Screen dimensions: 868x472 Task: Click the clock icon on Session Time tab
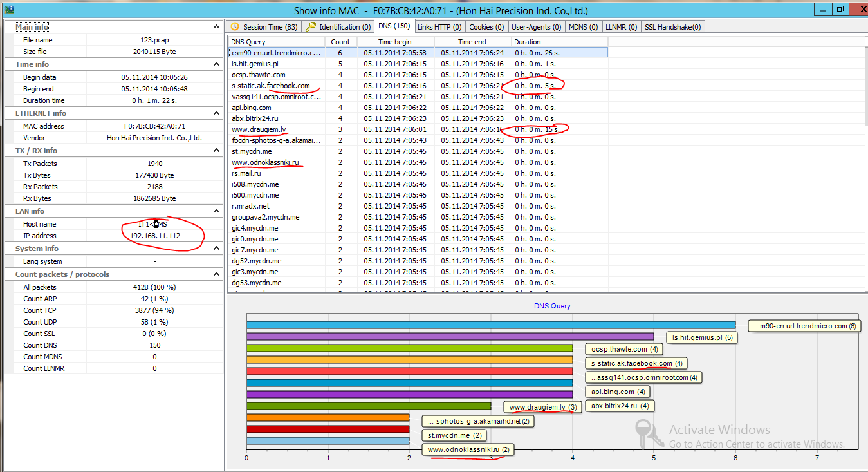click(235, 26)
